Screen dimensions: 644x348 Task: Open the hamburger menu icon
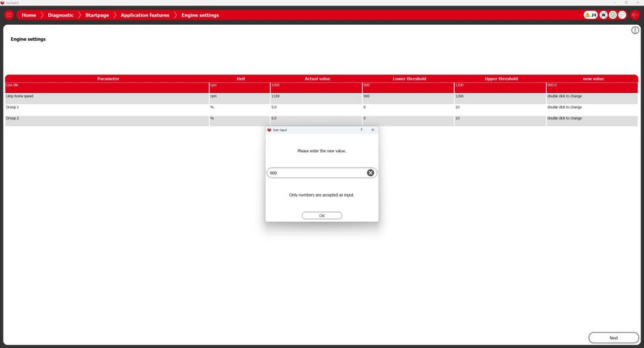pos(9,15)
